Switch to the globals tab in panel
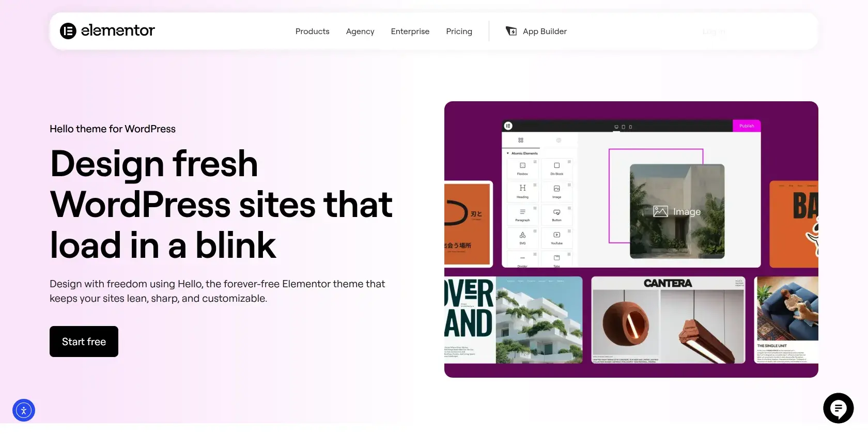Image resolution: width=868 pixels, height=434 pixels. (x=559, y=141)
